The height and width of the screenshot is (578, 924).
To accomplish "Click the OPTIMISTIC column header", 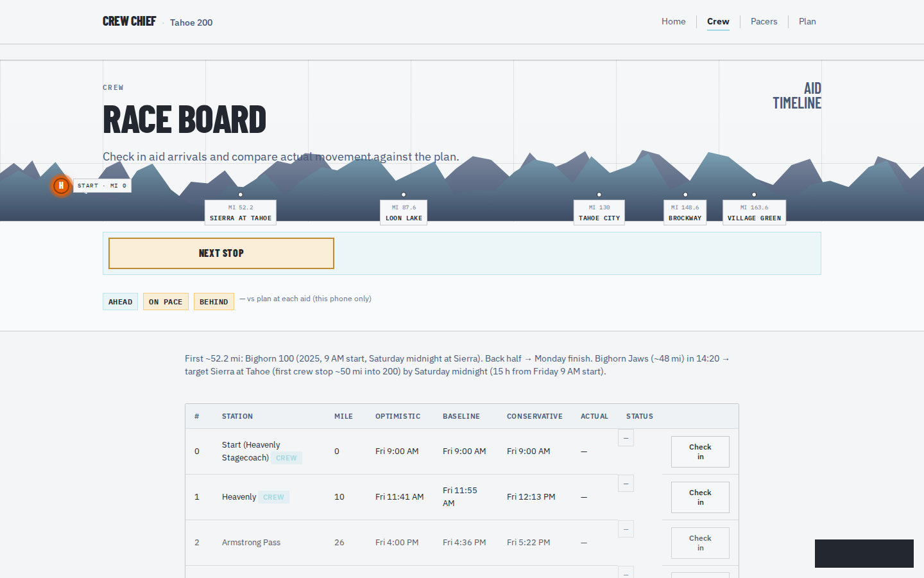I will (x=398, y=416).
